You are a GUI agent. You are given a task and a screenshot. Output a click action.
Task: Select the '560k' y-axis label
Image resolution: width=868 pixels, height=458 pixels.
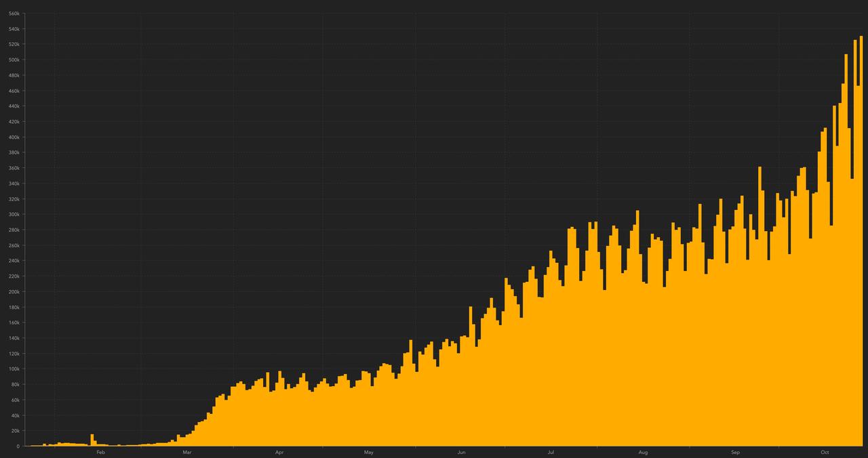(x=14, y=14)
